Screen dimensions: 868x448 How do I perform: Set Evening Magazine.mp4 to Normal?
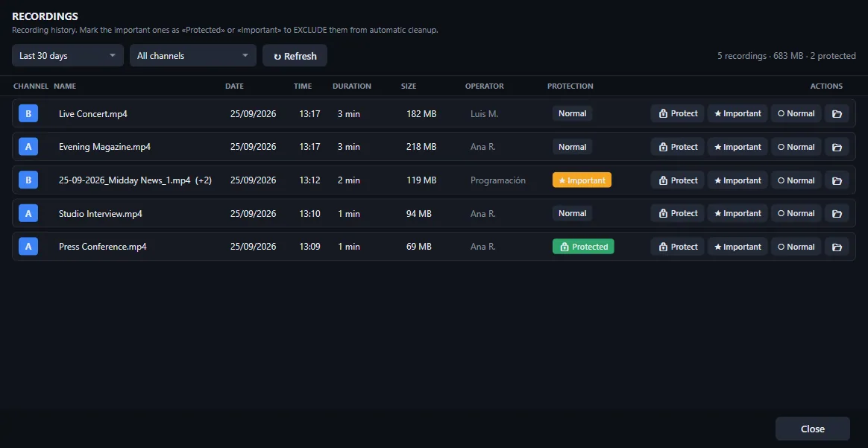click(x=796, y=147)
